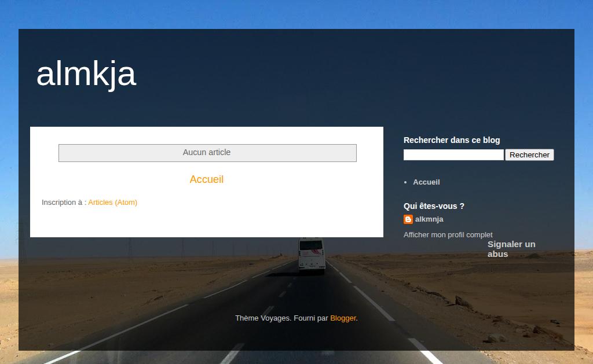
Task: Click the Aucun article status box
Action: (207, 153)
